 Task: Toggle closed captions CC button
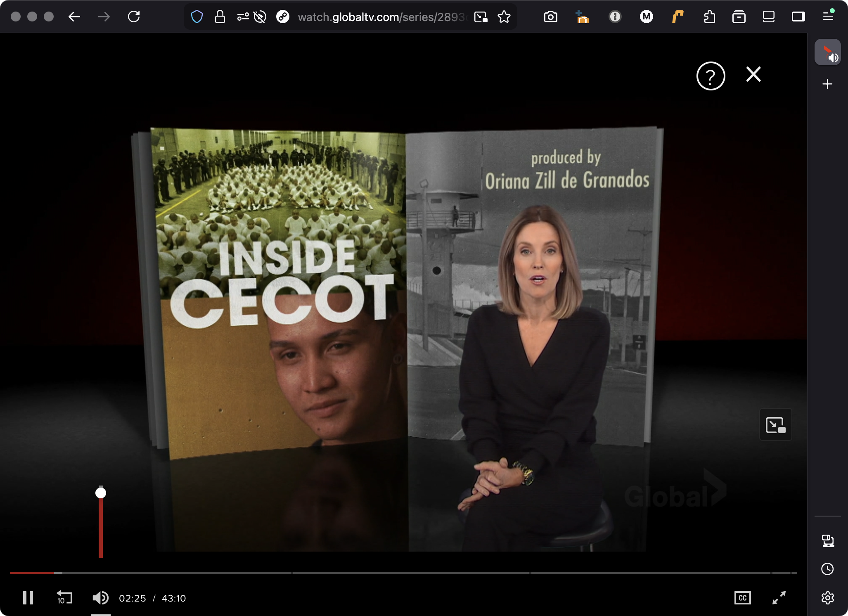click(742, 598)
